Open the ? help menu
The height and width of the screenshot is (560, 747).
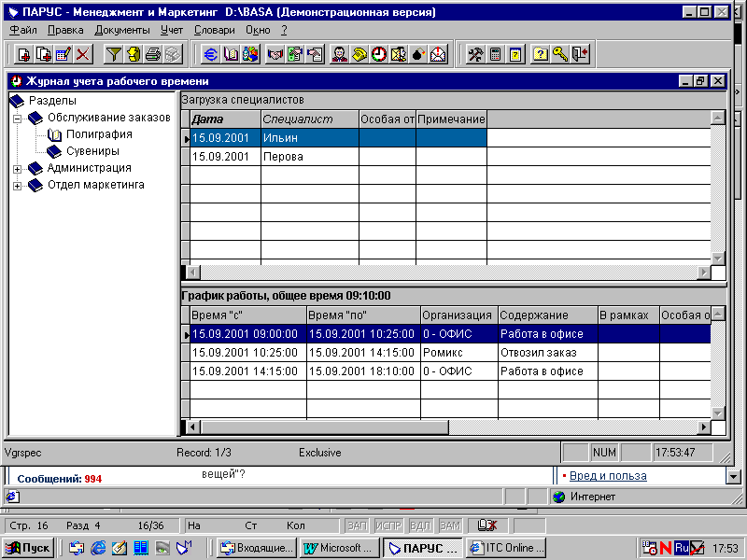(284, 30)
